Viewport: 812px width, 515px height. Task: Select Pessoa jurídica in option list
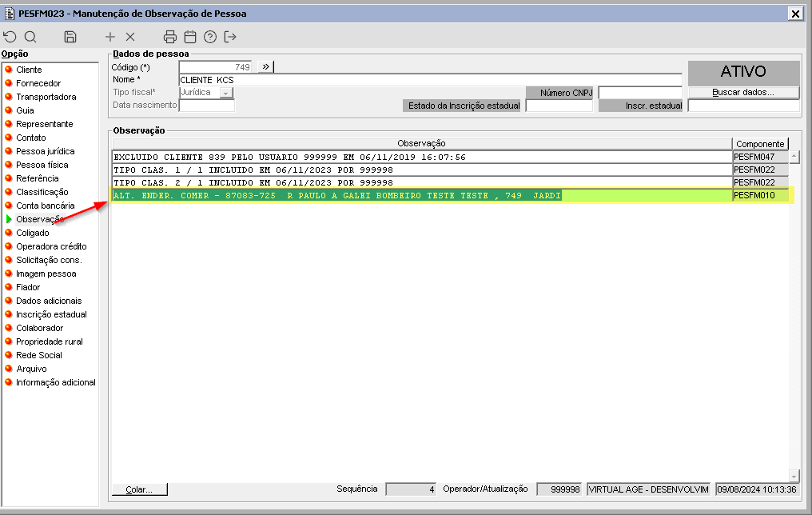coord(46,151)
